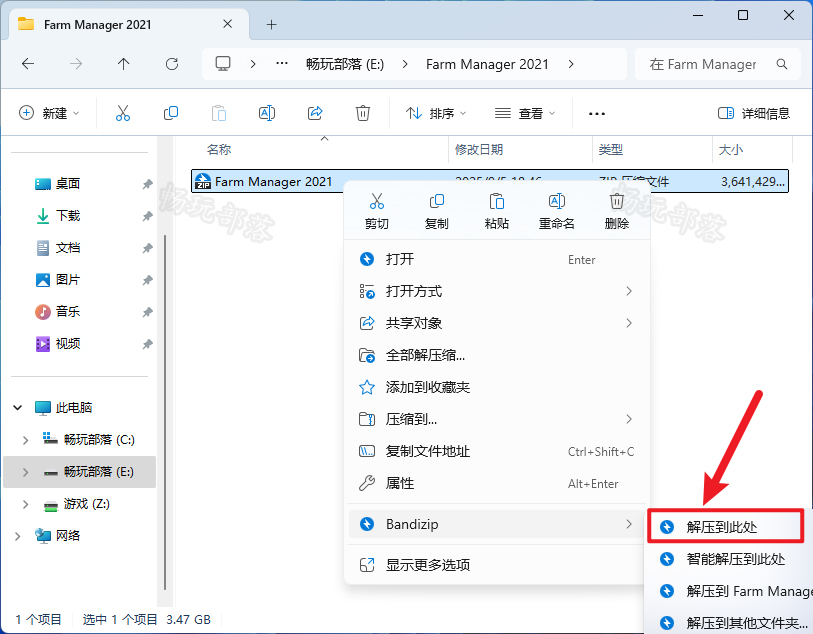Click the Share icon in the toolbar
This screenshot has height=634, width=813.
315,113
